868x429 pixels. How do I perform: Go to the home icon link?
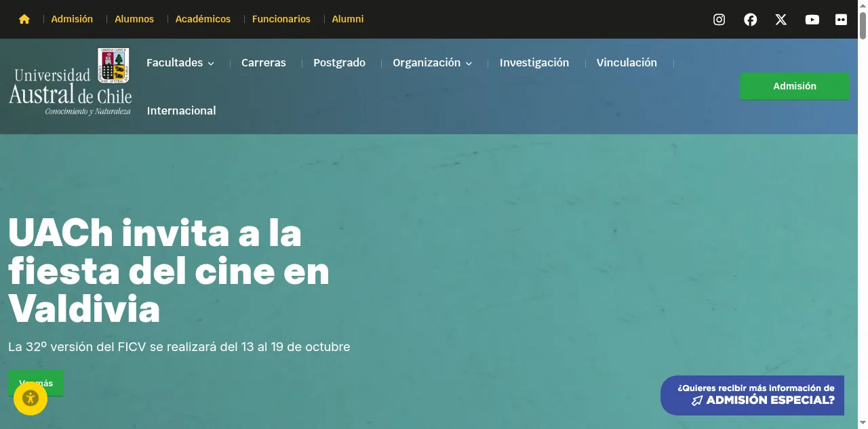pos(24,19)
